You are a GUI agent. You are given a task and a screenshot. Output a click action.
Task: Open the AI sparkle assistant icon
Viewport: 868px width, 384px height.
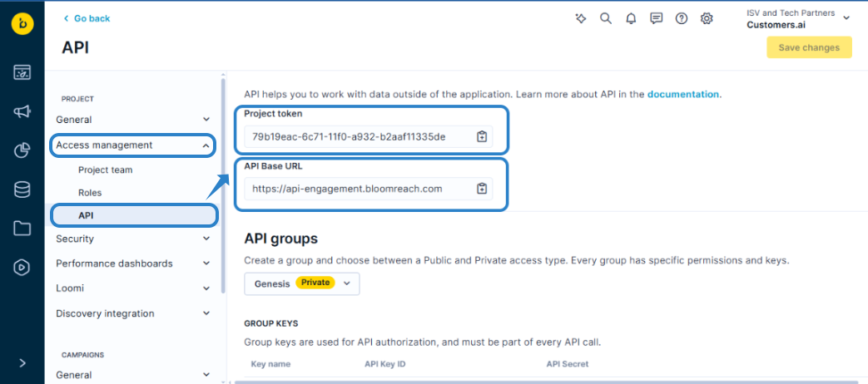point(581,18)
